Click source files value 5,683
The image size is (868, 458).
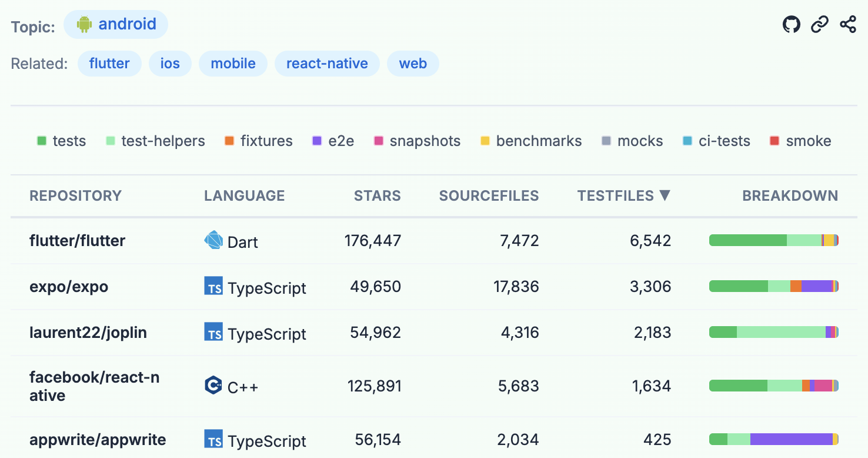(x=519, y=386)
